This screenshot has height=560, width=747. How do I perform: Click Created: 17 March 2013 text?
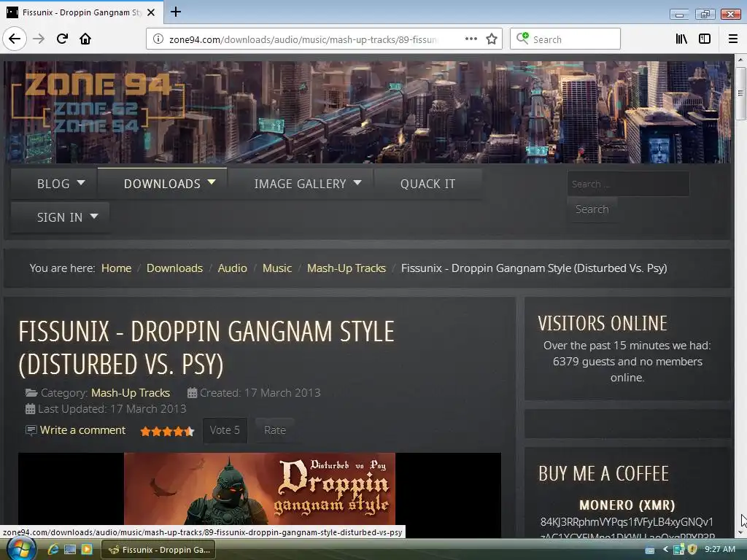point(260,393)
